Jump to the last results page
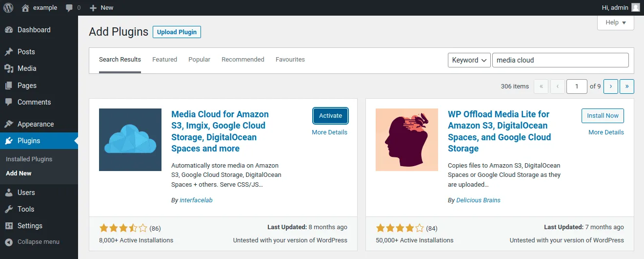 (626, 86)
